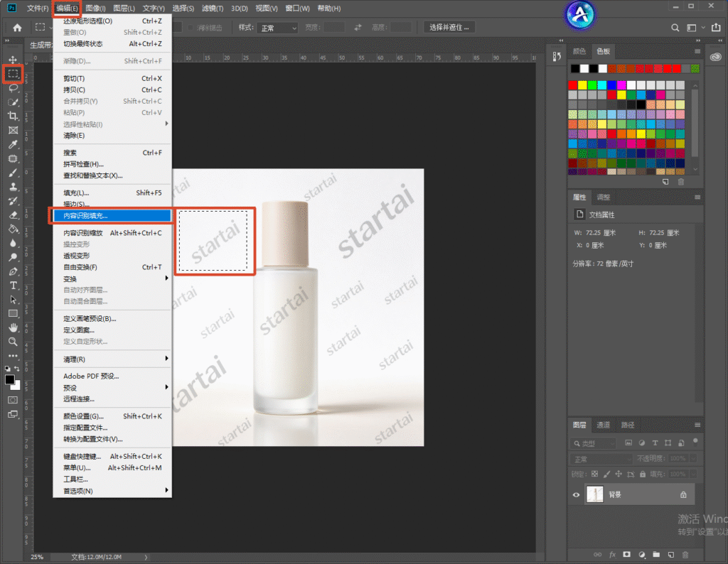728x564 pixels.
Task: Select the Dodge tool
Action: 13,257
